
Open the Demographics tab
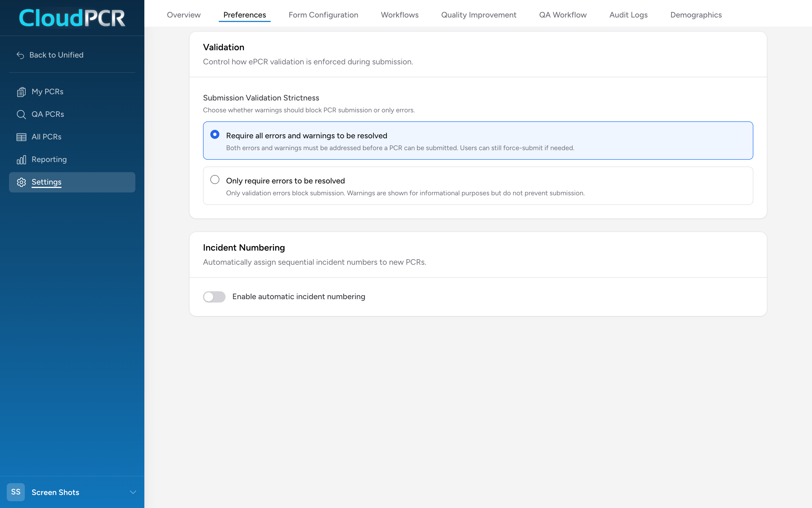(696, 15)
